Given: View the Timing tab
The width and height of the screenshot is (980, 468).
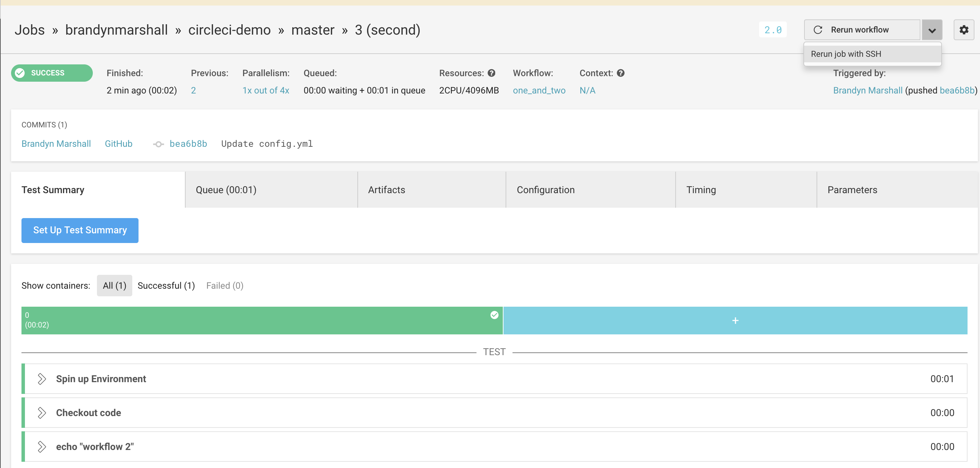Looking at the screenshot, I should [746, 190].
